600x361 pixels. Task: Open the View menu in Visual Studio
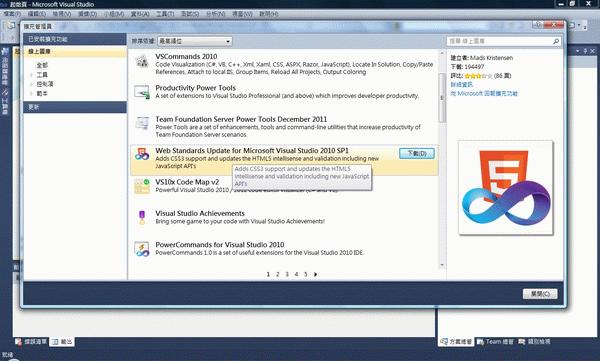[x=62, y=14]
